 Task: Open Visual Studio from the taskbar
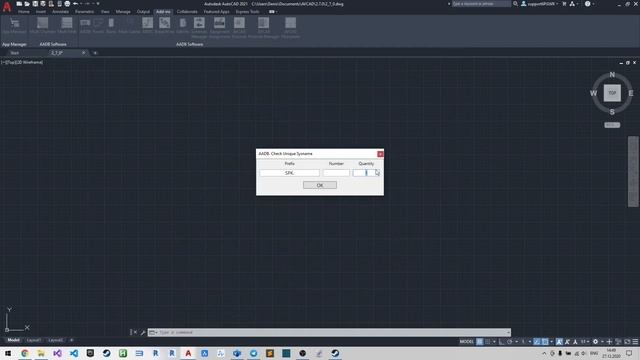pyautogui.click(x=57, y=353)
